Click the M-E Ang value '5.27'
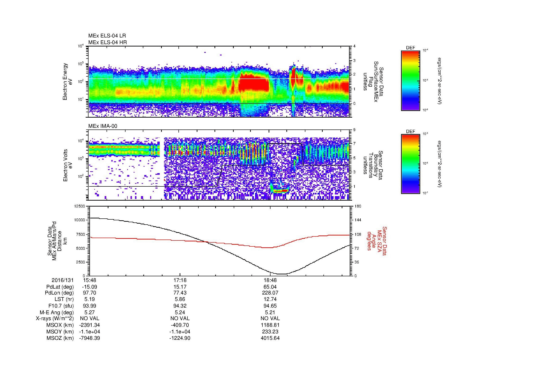The width and height of the screenshot is (555, 392). pyautogui.click(x=89, y=313)
